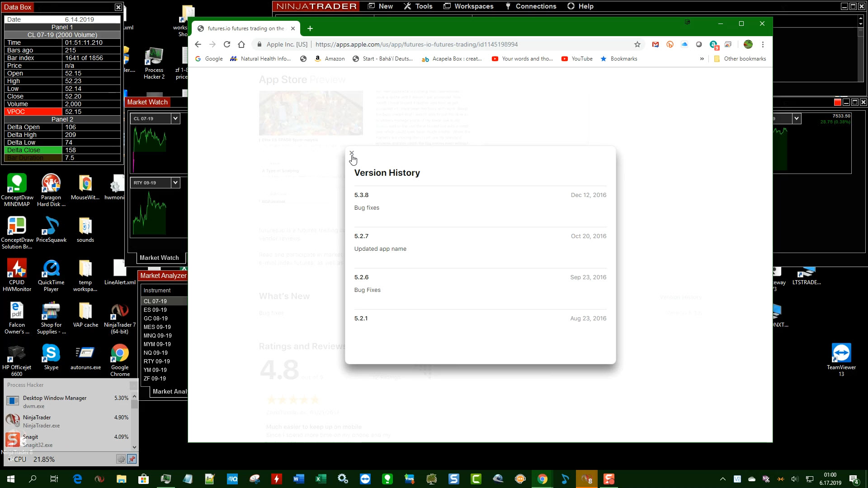The height and width of the screenshot is (488, 868).
Task: Open PriceSquawk desktop icon
Action: [x=51, y=230]
